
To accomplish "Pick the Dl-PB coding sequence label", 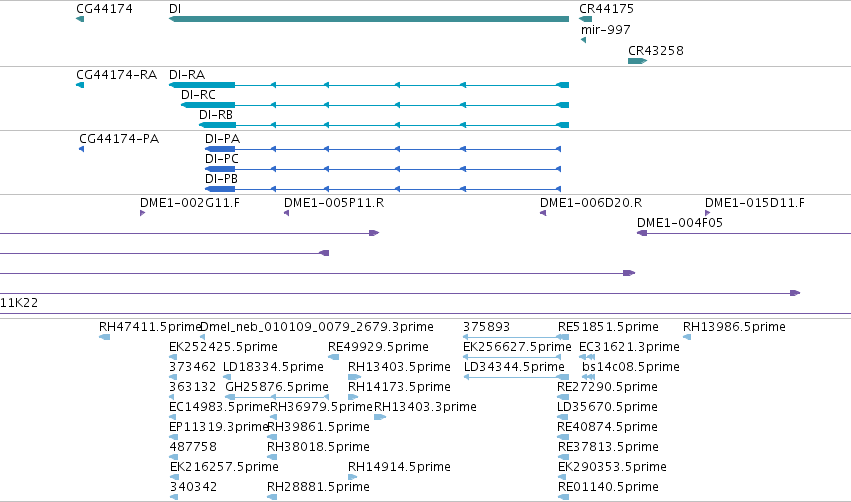I will 221,179.
